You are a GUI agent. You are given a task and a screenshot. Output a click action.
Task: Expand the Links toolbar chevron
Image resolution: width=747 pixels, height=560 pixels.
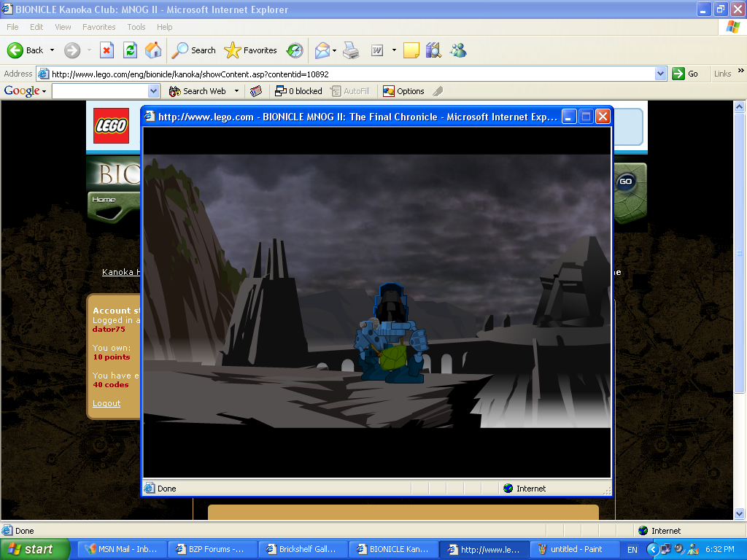(741, 71)
